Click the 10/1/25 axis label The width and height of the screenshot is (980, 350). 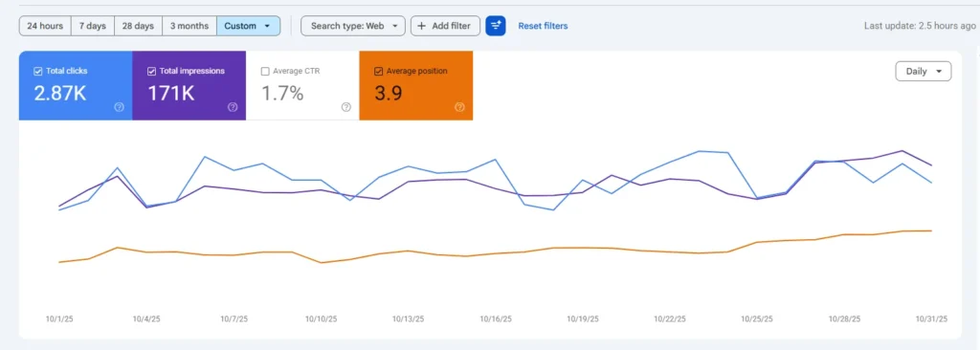coord(59,318)
